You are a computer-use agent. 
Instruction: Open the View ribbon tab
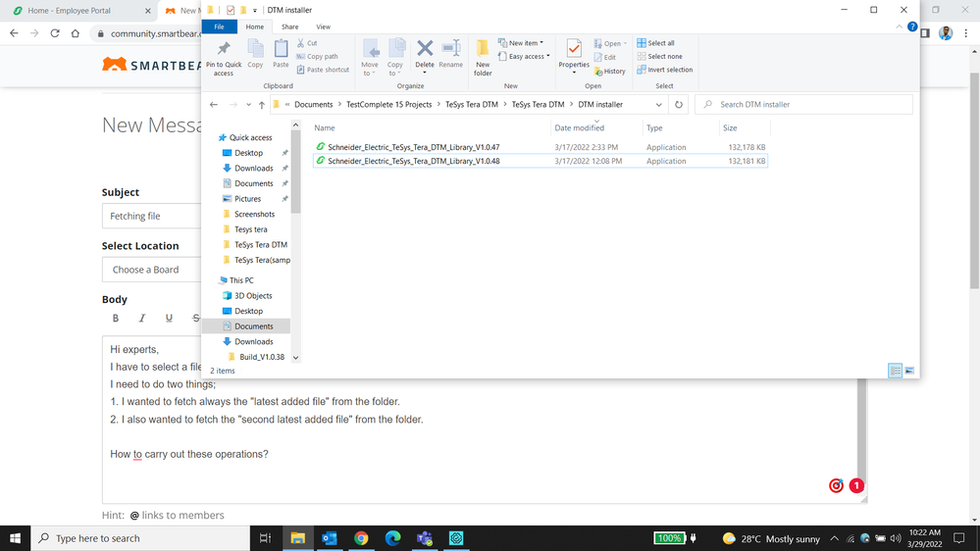323,26
